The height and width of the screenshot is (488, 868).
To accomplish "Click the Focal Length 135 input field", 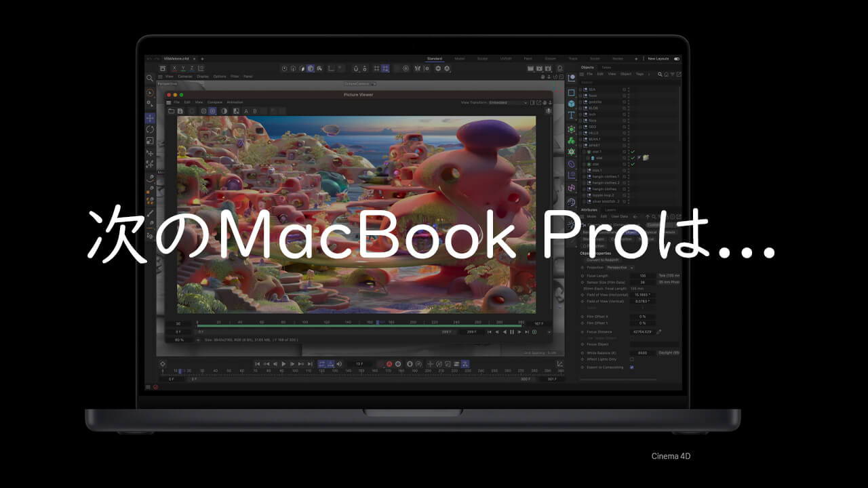I will tap(643, 276).
